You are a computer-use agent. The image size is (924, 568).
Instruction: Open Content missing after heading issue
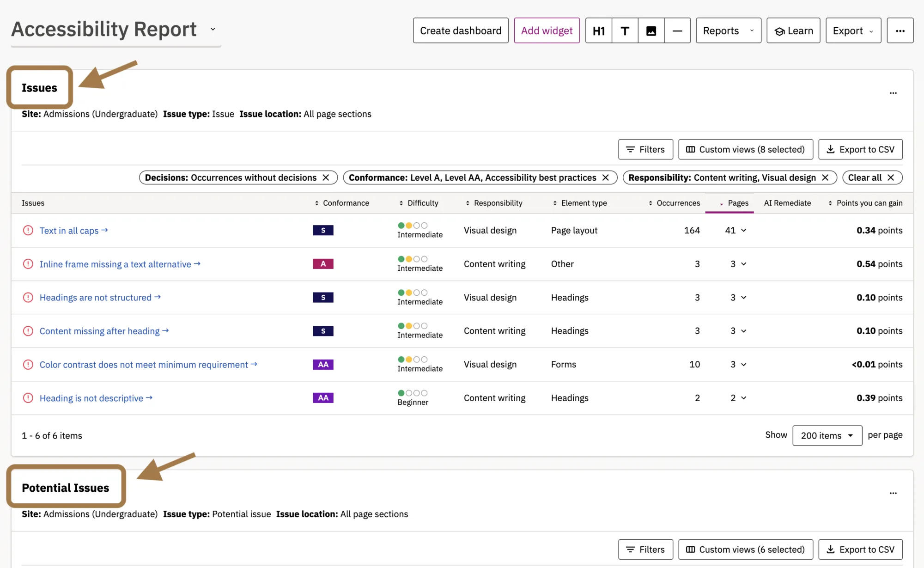pos(104,331)
